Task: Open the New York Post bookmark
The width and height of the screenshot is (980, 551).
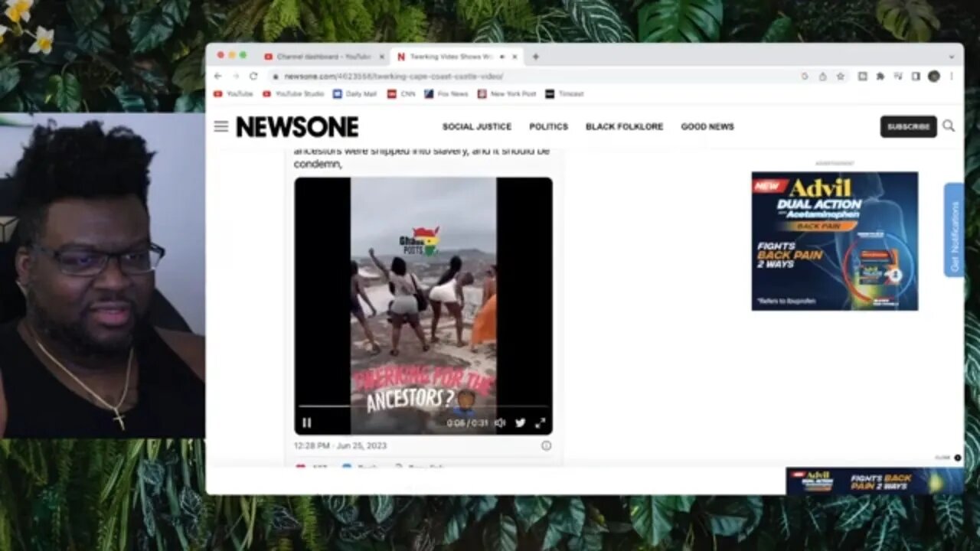Action: [507, 93]
